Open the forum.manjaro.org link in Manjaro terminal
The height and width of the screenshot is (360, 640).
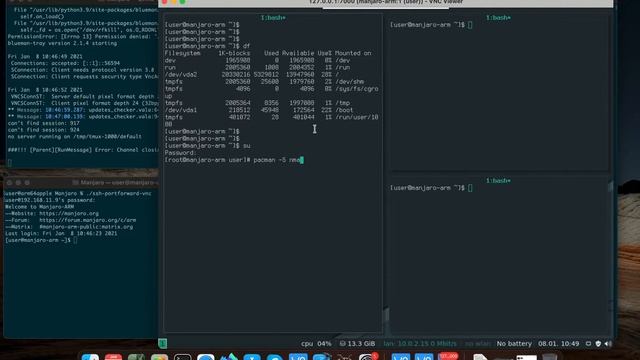click(x=87, y=220)
